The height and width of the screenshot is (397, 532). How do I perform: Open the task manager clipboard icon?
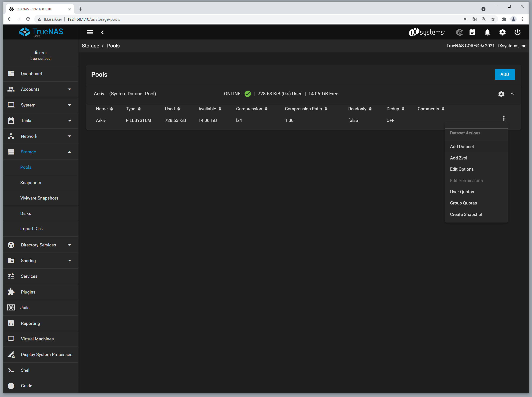(x=472, y=32)
